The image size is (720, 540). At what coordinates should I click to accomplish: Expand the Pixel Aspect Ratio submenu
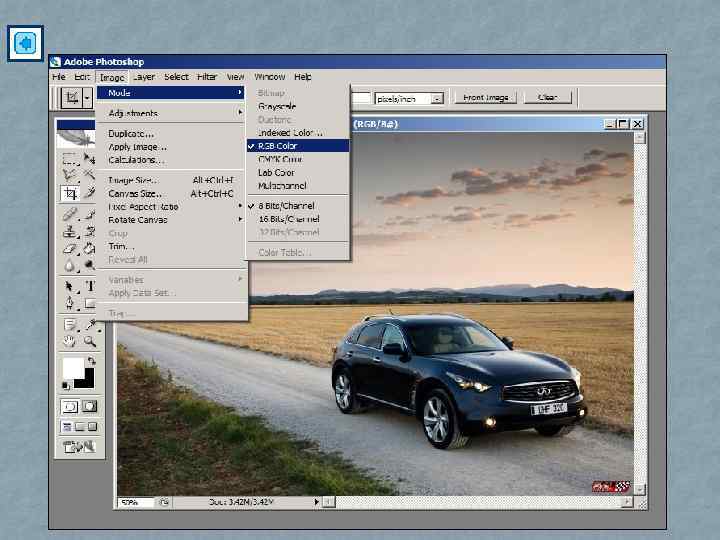click(x=170, y=207)
